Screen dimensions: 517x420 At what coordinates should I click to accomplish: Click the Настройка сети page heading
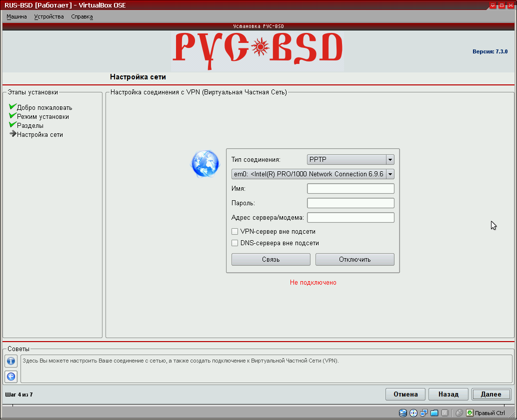tap(138, 77)
